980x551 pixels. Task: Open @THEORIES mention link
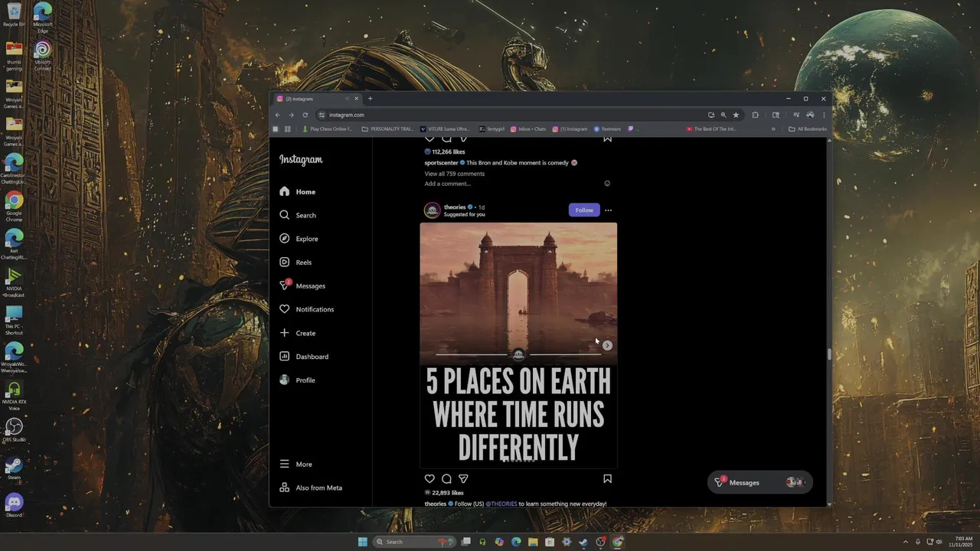coord(501,504)
